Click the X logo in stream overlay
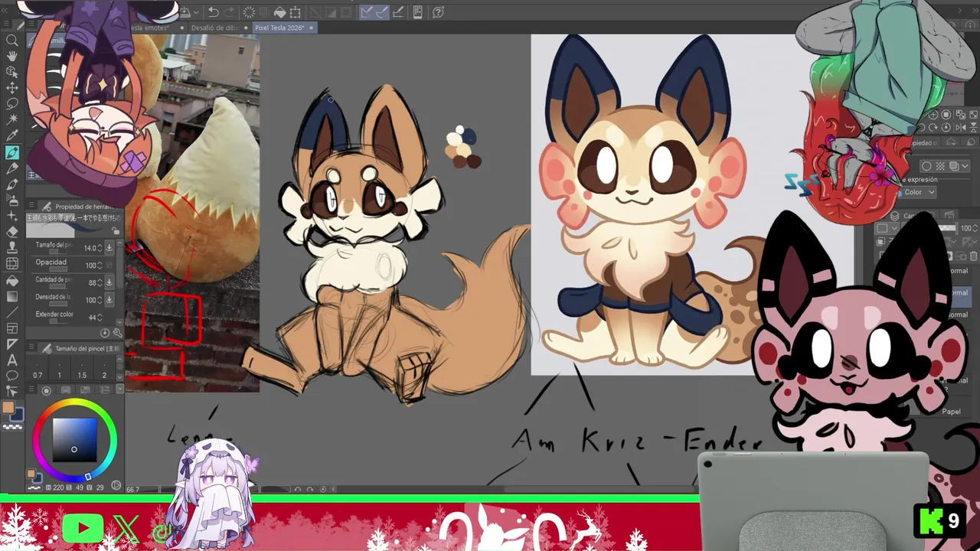980x551 pixels. [126, 528]
